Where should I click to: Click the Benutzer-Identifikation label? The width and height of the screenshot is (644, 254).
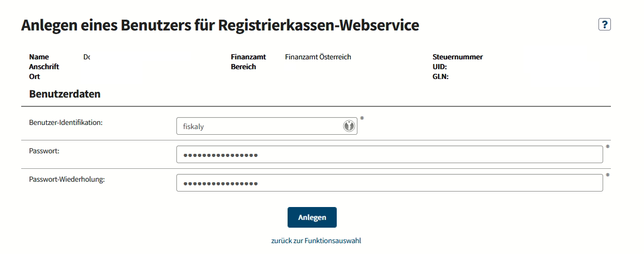point(66,122)
